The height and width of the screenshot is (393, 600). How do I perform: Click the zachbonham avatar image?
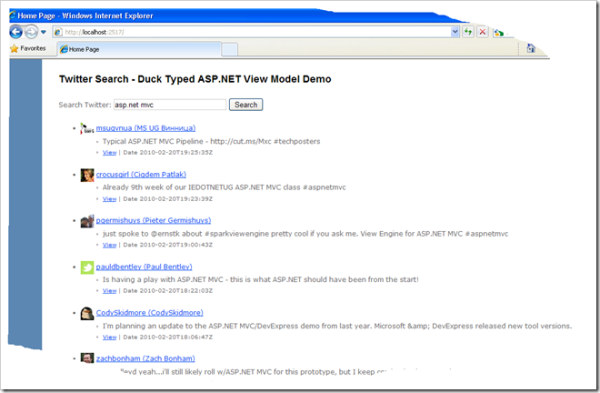(x=87, y=358)
